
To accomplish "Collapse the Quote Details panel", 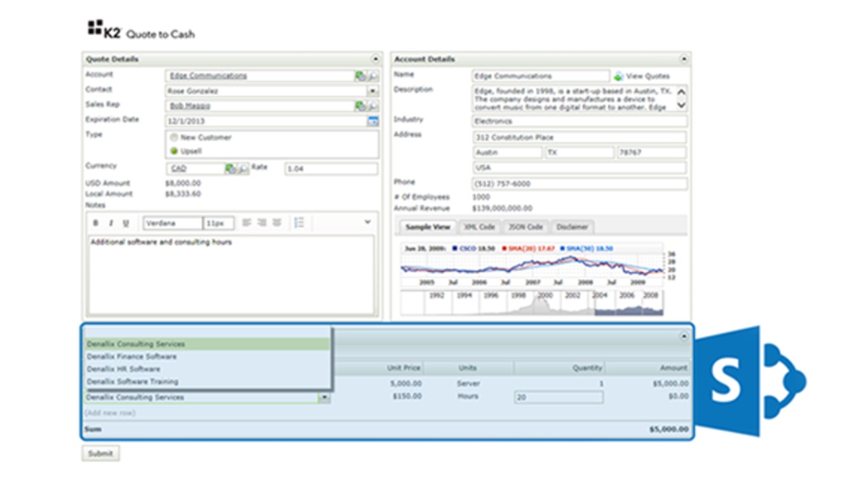I will click(376, 59).
